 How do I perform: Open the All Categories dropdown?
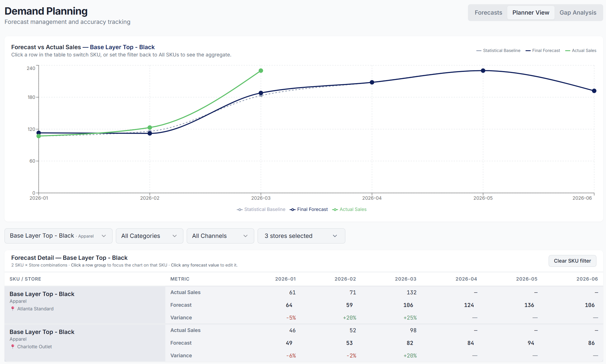click(x=149, y=236)
